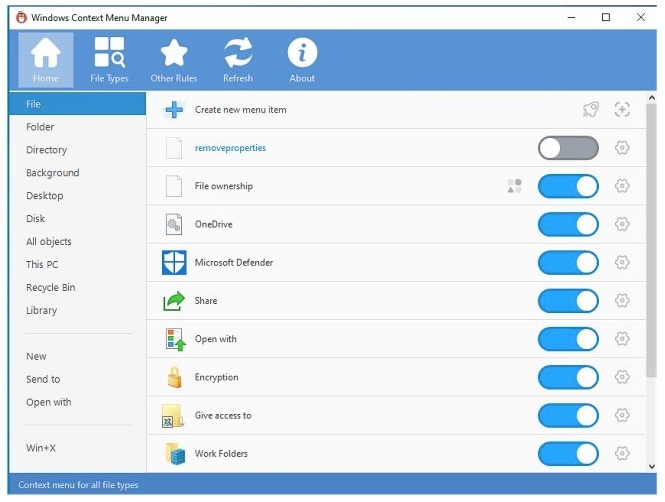The height and width of the screenshot is (502, 665).
Task: Click the removeproperties item label
Action: 230,148
